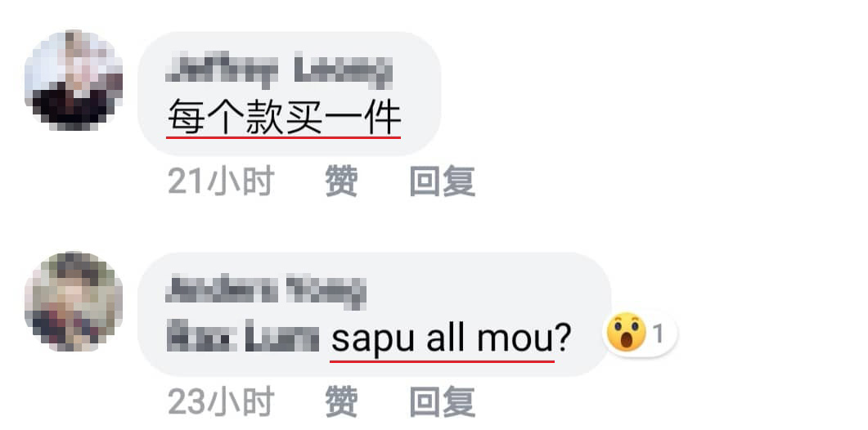Reply to the 每个款买一件 comment via 回复
Image resolution: width=868 pixels, height=430 pixels.
(x=443, y=181)
